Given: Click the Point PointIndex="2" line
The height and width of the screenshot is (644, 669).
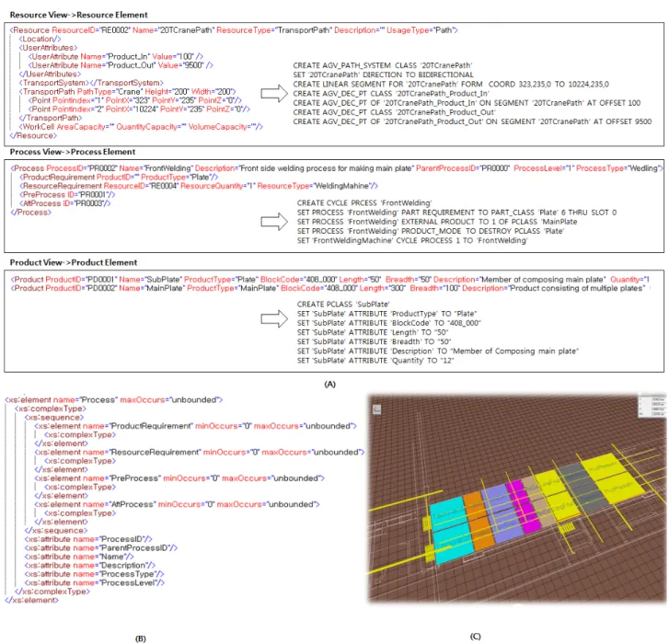Looking at the screenshot, I should point(139,109).
